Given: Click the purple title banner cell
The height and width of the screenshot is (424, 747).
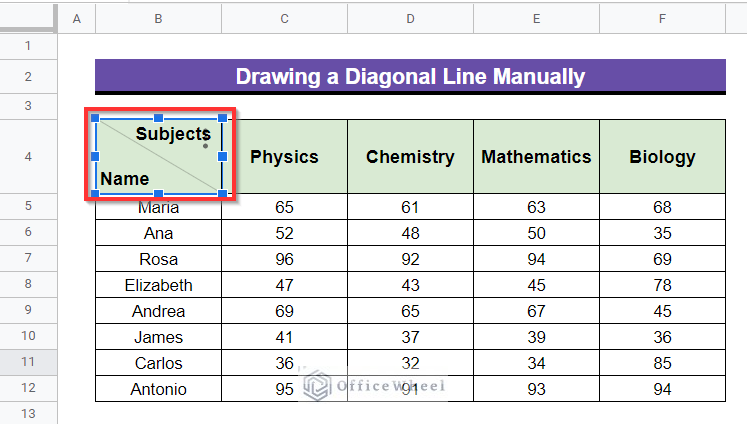Looking at the screenshot, I should click(x=410, y=76).
